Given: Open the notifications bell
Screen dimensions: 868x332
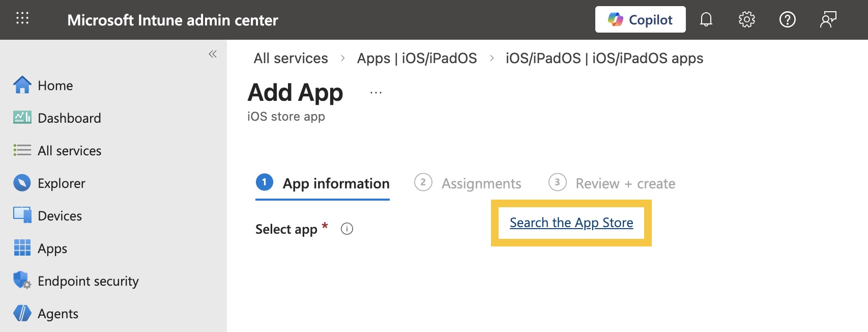Looking at the screenshot, I should [706, 19].
